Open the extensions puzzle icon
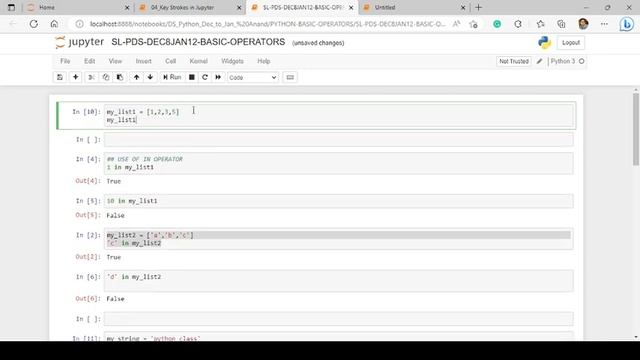640x360 pixels. click(x=518, y=24)
